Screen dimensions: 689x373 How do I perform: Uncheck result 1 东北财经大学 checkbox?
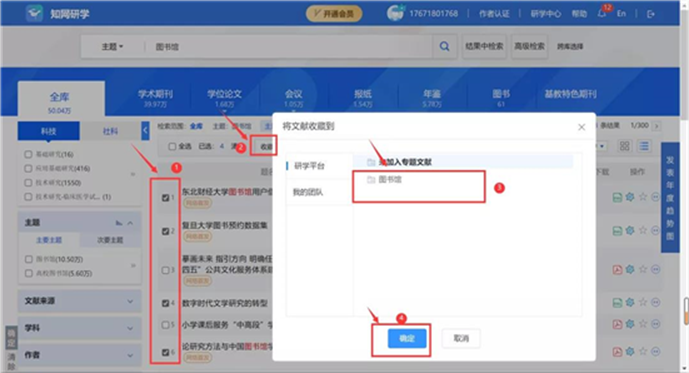(166, 198)
